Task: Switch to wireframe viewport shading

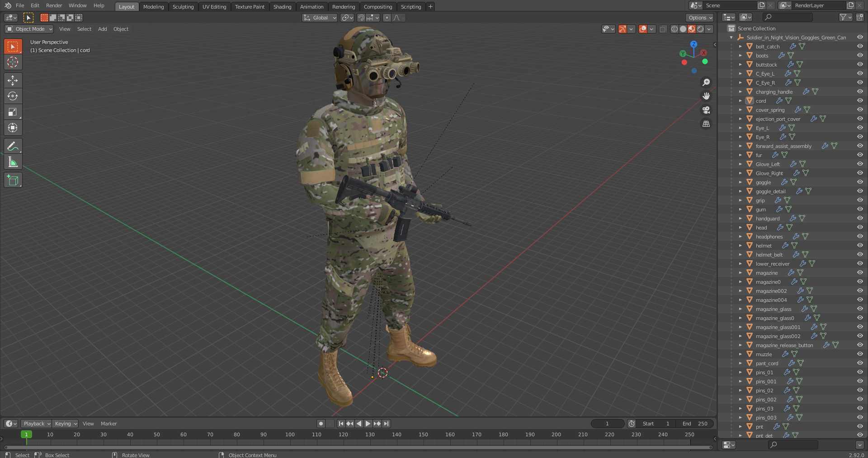Action: (675, 29)
